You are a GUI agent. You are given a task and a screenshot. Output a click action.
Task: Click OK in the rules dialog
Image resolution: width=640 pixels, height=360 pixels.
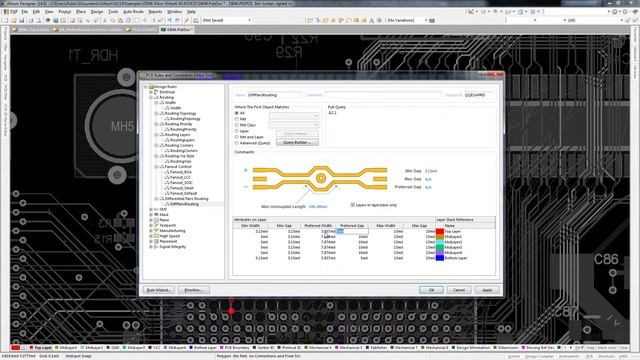431,290
